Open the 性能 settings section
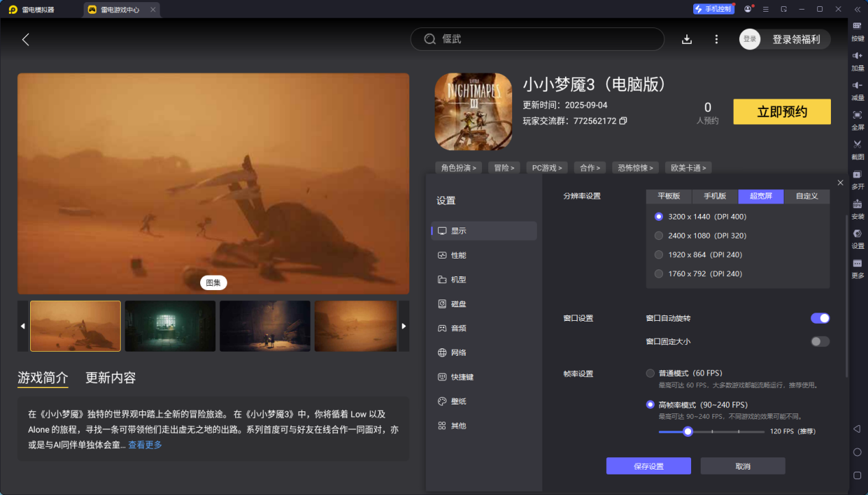Image resolution: width=868 pixels, height=495 pixels. (x=484, y=255)
